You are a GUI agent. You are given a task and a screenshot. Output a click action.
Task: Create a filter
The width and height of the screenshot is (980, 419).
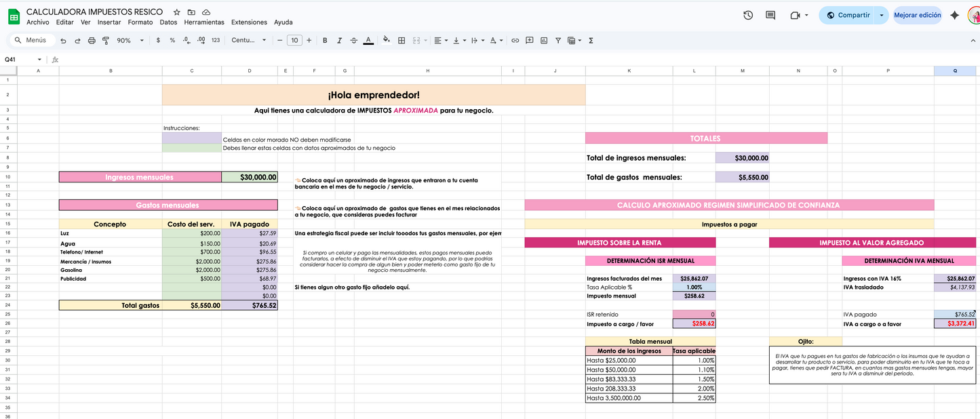click(x=557, y=40)
